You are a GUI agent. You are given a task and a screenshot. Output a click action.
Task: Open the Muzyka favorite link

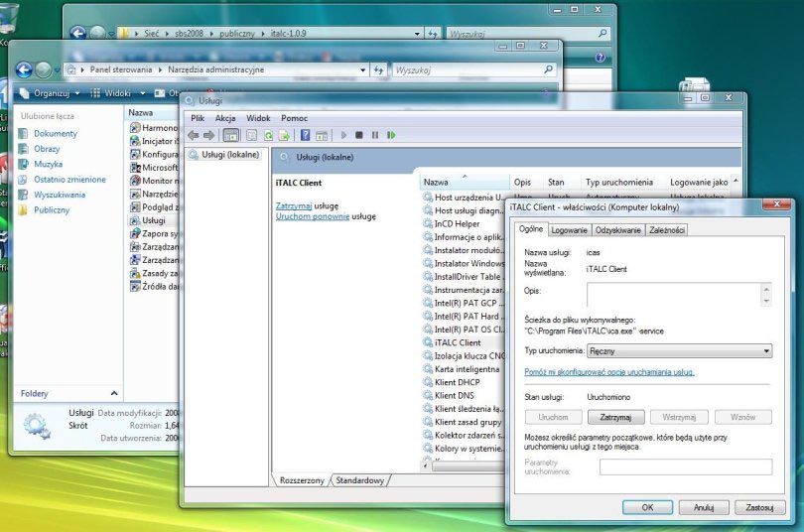pos(48,164)
